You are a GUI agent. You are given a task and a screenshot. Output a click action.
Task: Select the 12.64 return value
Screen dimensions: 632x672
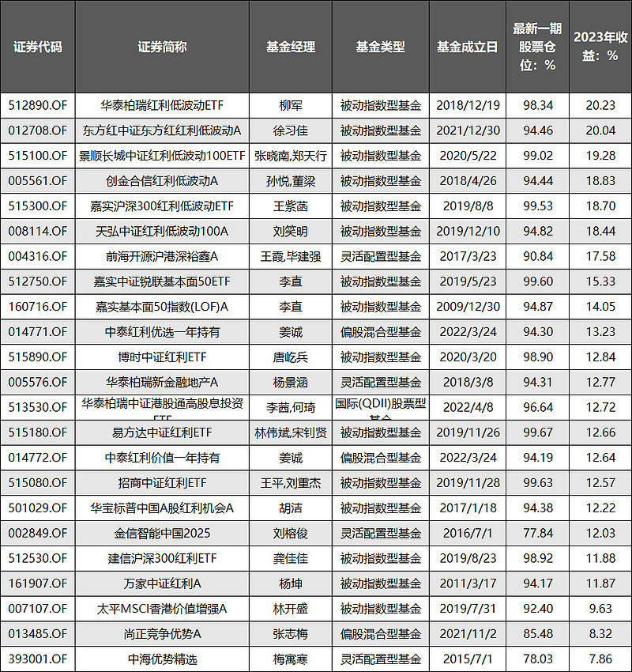tap(600, 458)
